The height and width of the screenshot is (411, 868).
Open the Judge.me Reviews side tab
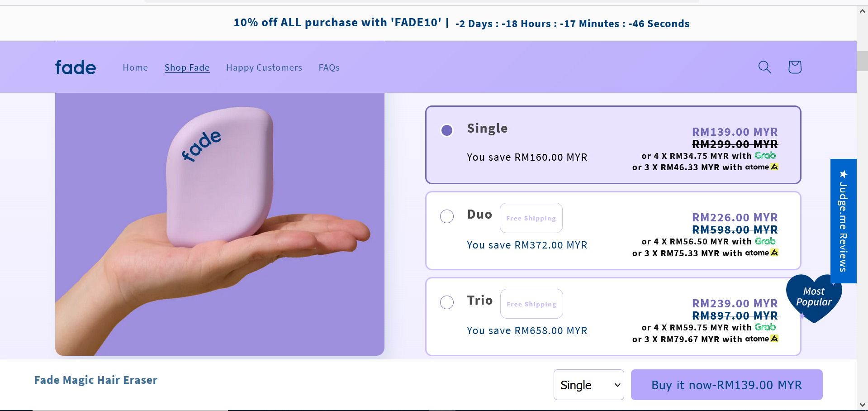[843, 221]
